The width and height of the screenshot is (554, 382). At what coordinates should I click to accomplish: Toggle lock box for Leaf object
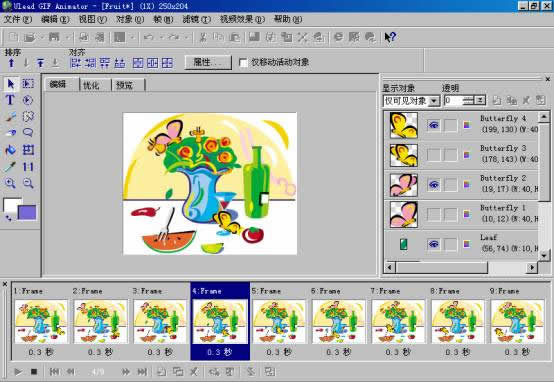click(x=450, y=244)
